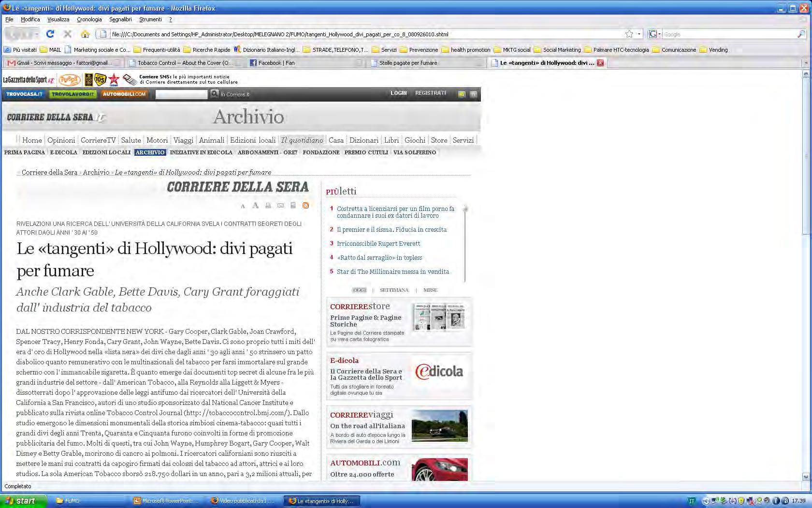The height and width of the screenshot is (508, 812).
Task: Open the File menu
Action: (9, 19)
